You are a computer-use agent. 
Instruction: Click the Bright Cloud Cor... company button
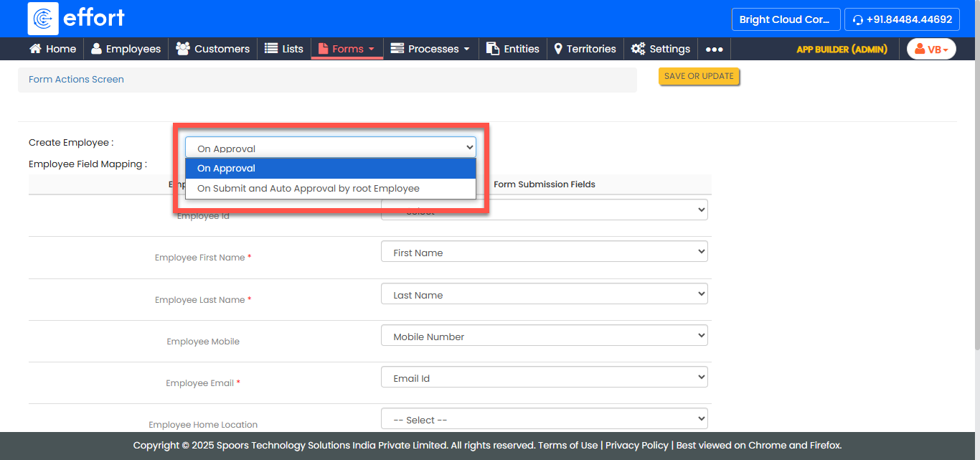coord(785,19)
